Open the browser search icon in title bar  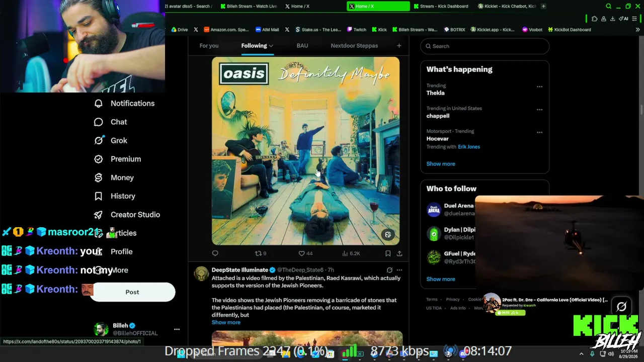609,6
